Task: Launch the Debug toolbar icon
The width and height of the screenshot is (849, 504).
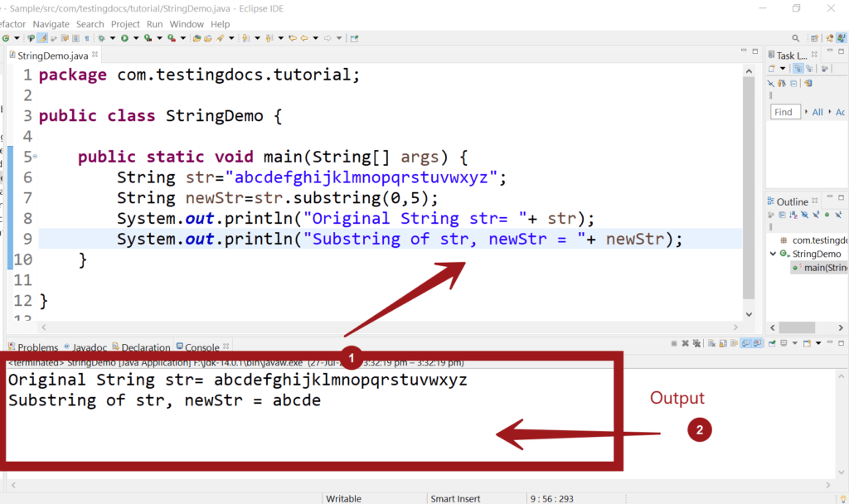Action: pyautogui.click(x=102, y=37)
